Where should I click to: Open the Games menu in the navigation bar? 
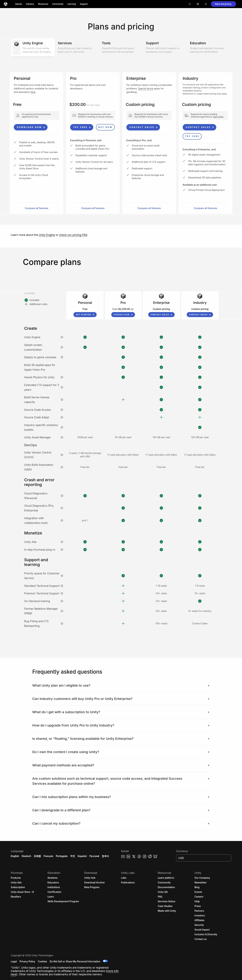click(x=19, y=4)
